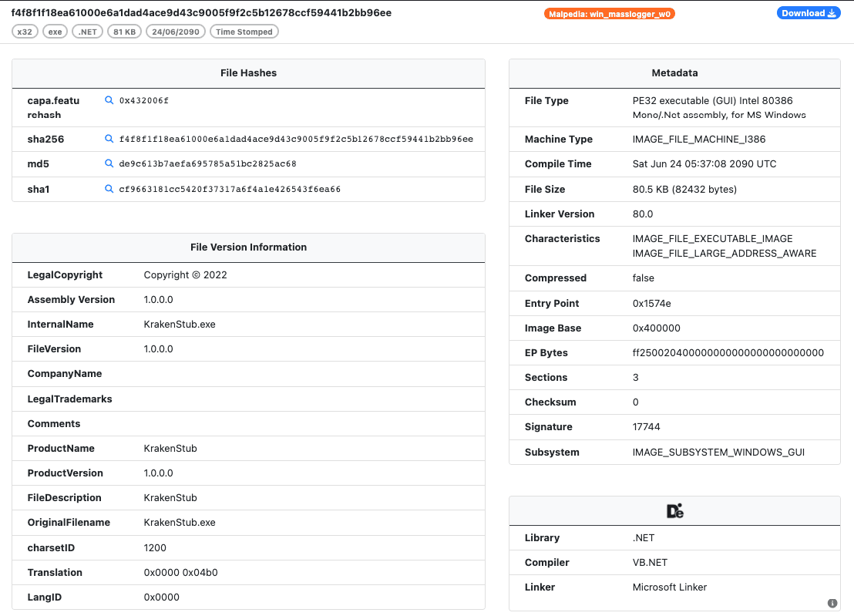Click the File Version Information header
Screen dimensions: 854x616
click(248, 247)
